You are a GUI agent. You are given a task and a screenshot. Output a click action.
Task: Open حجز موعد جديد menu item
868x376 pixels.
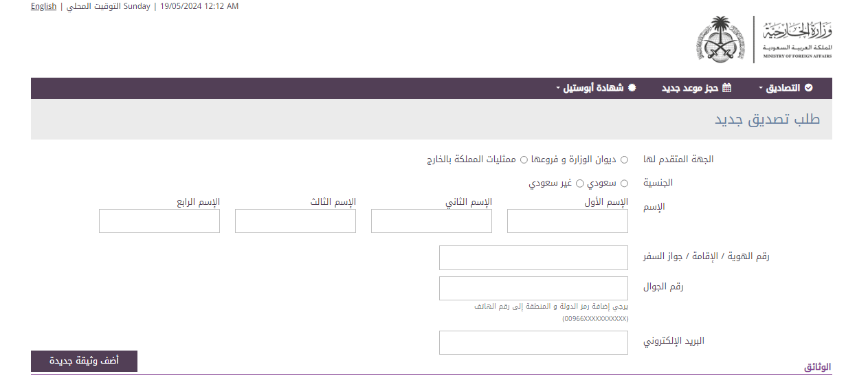(x=696, y=88)
